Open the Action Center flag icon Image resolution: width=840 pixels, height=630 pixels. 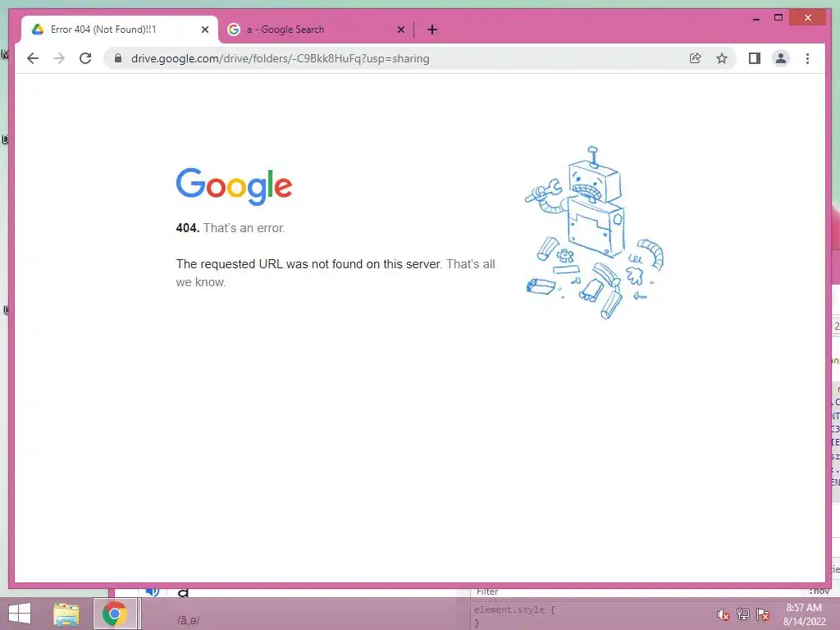coord(763,614)
